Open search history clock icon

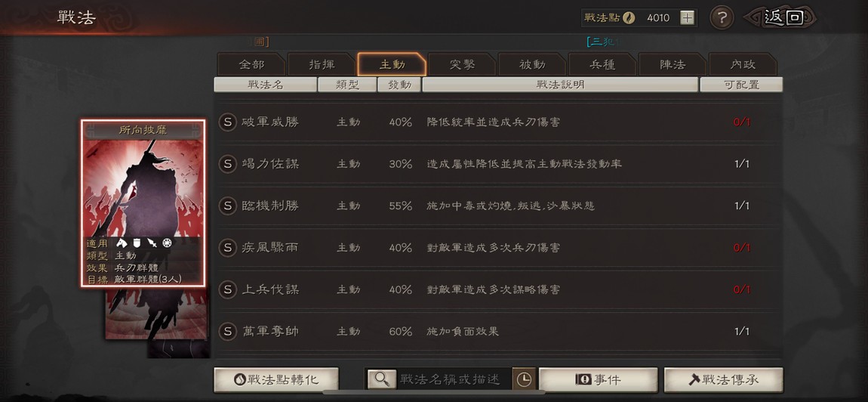(523, 379)
